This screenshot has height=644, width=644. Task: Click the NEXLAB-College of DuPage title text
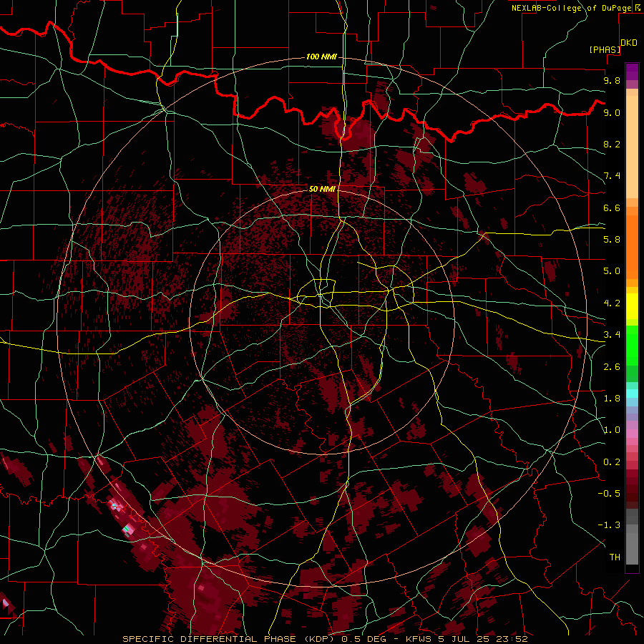tap(572, 8)
